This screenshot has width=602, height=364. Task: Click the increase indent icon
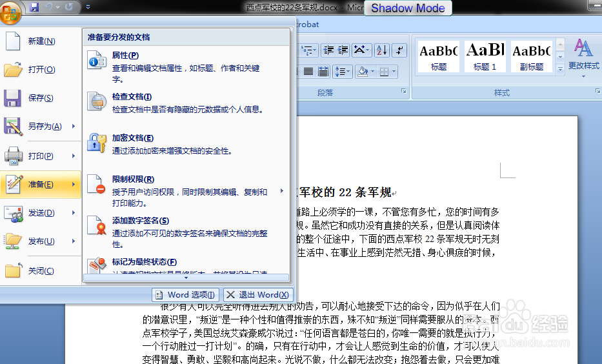343,50
